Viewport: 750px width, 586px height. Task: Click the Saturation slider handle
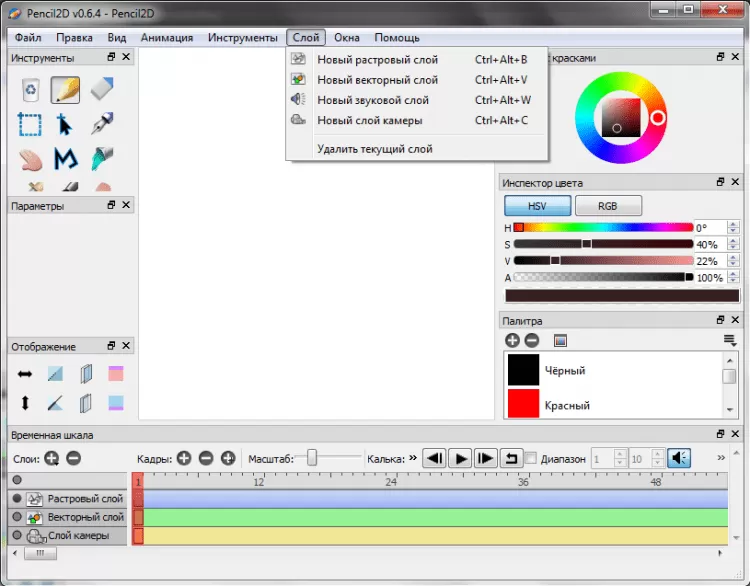coord(586,244)
